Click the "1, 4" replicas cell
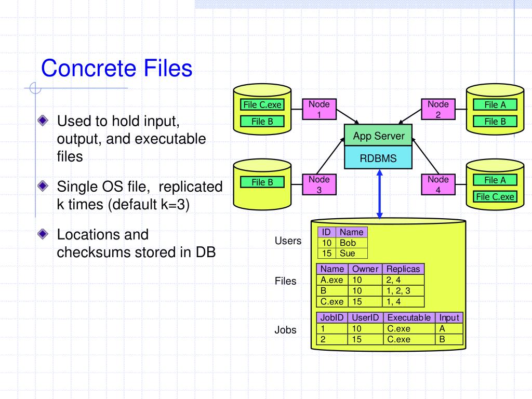 click(x=403, y=302)
